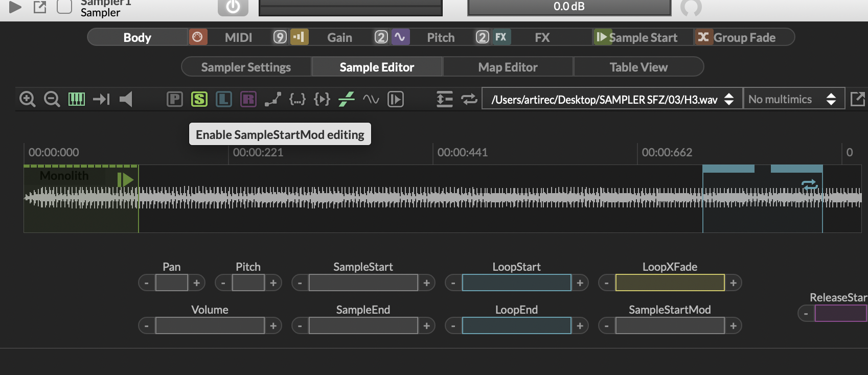
Task: Click the speaker preview icon
Action: coord(126,99)
